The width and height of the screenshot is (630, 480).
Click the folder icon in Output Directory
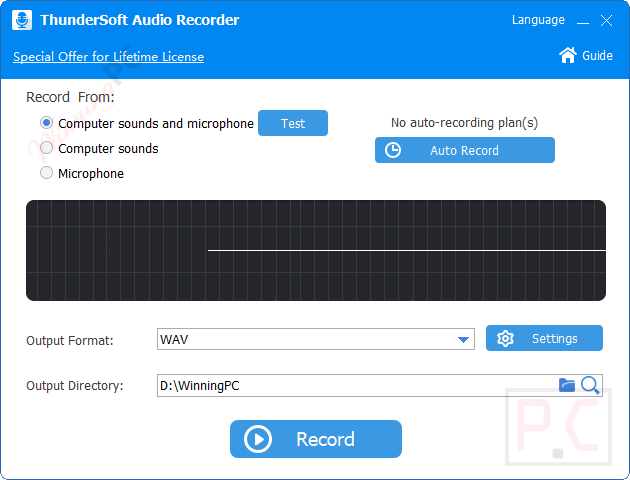click(x=567, y=385)
